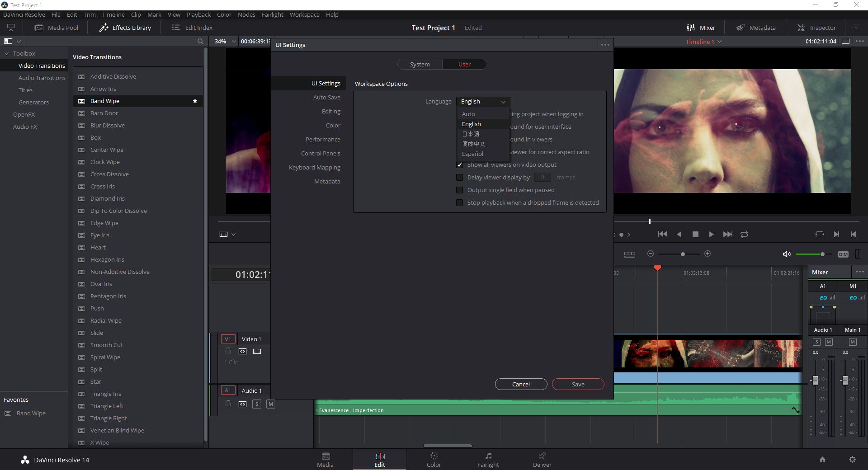Check Output single field when paused
Screen dimensions: 868x470
coord(460,190)
